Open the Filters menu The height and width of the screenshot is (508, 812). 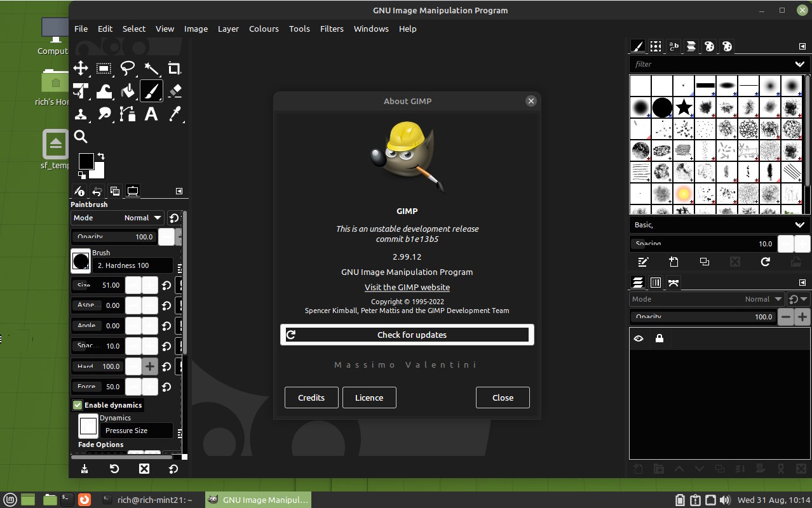point(332,29)
